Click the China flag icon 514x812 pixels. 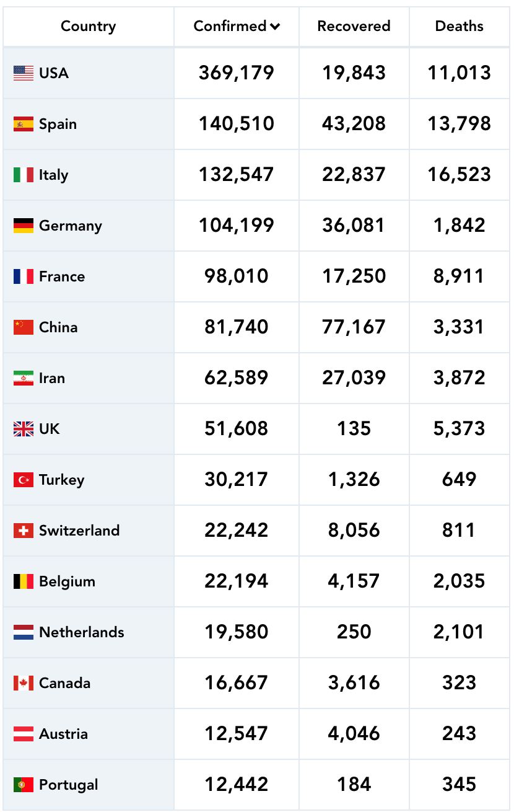click(24, 327)
